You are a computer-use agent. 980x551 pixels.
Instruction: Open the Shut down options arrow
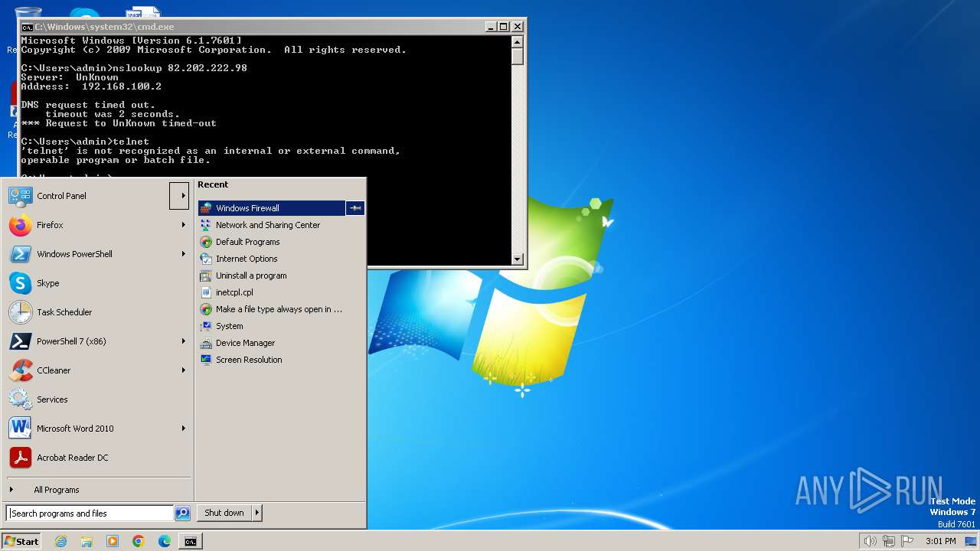(x=257, y=513)
